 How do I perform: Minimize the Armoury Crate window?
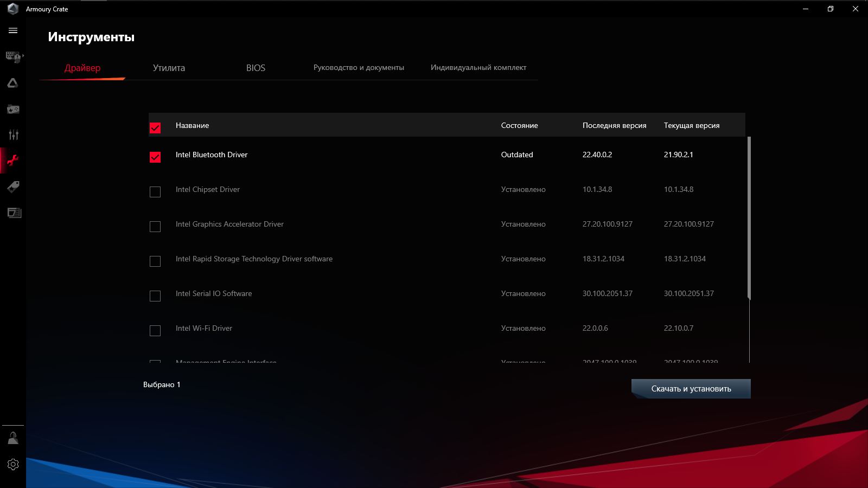coord(806,9)
